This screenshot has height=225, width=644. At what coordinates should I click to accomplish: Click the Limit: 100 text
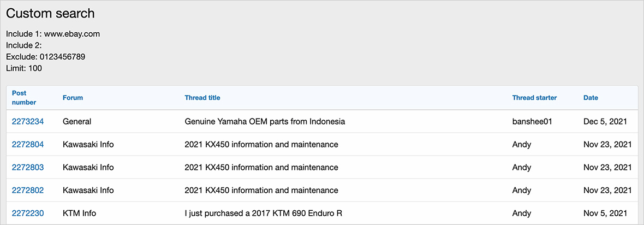(x=24, y=68)
